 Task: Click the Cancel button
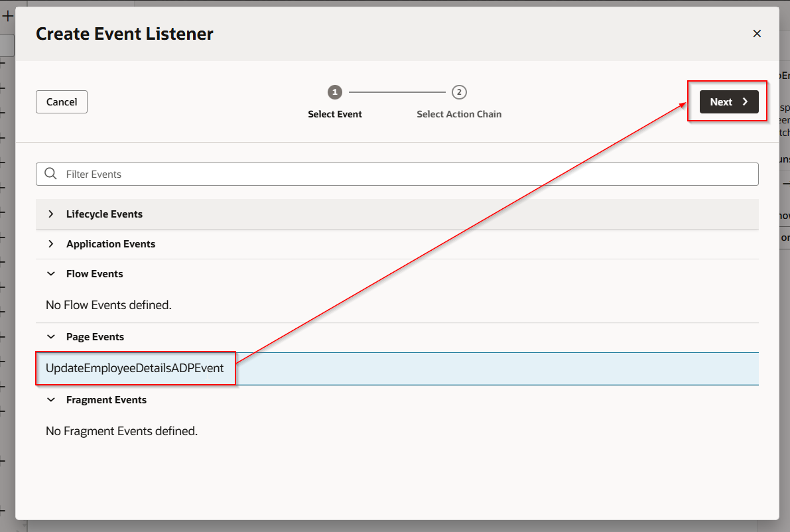tap(62, 102)
